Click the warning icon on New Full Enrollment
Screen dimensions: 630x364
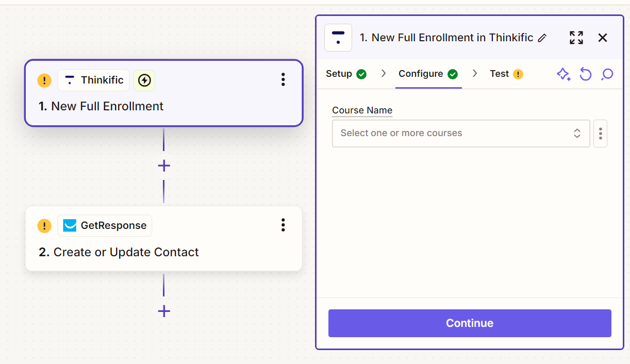click(x=44, y=80)
